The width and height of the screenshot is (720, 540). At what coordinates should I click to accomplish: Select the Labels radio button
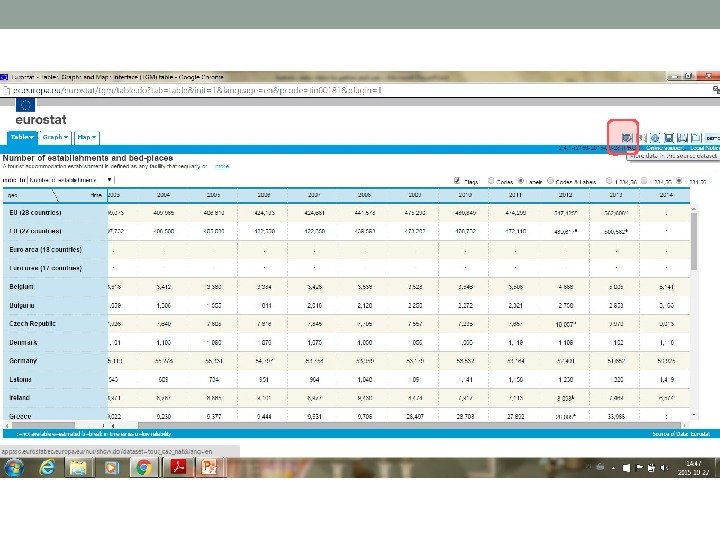[x=521, y=180]
